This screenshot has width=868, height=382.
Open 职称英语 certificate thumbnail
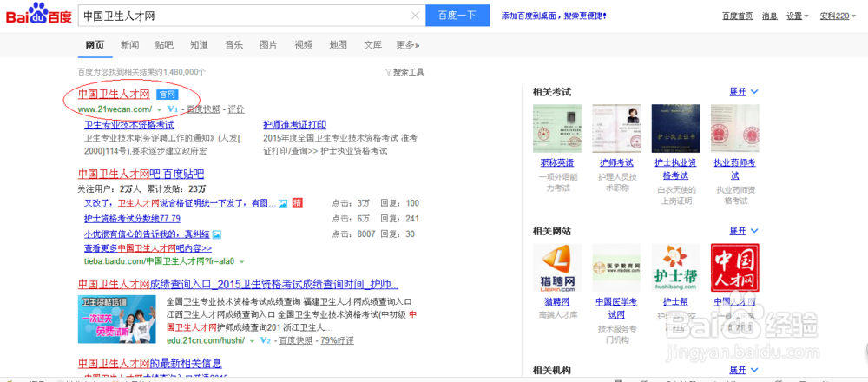[x=557, y=128]
